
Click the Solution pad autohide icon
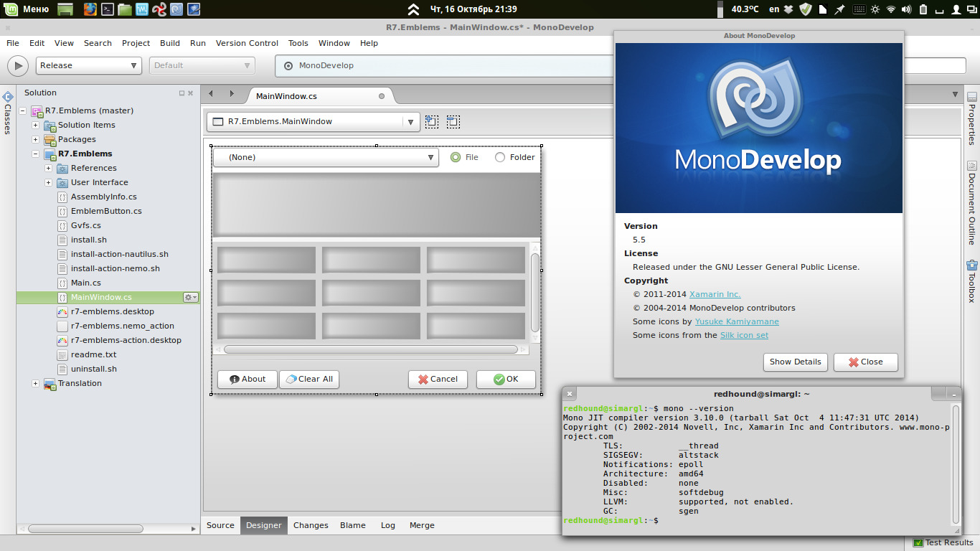point(182,93)
